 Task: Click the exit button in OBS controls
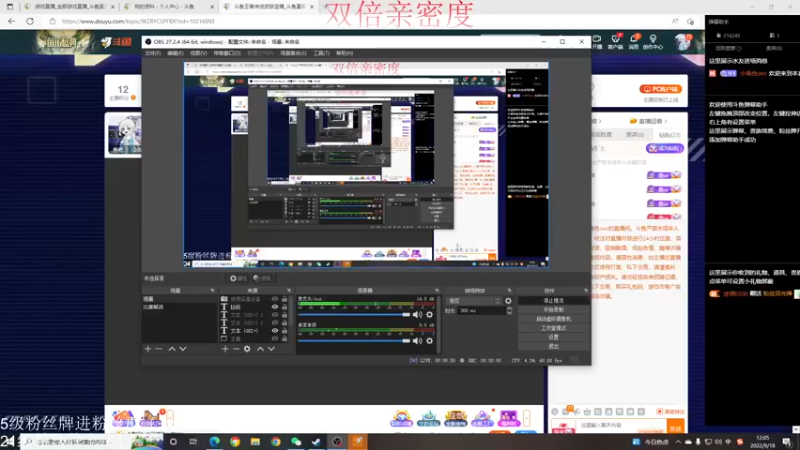(x=554, y=346)
